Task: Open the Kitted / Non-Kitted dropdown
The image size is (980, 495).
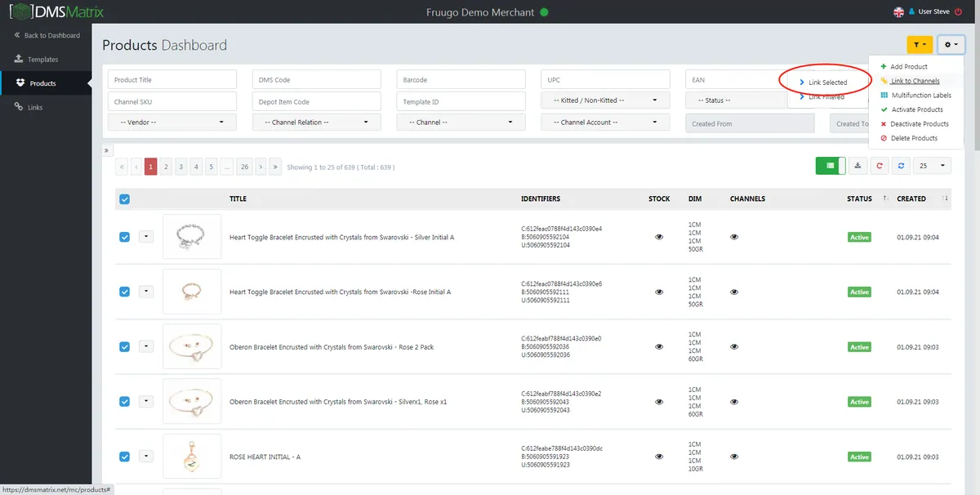Action: 605,100
